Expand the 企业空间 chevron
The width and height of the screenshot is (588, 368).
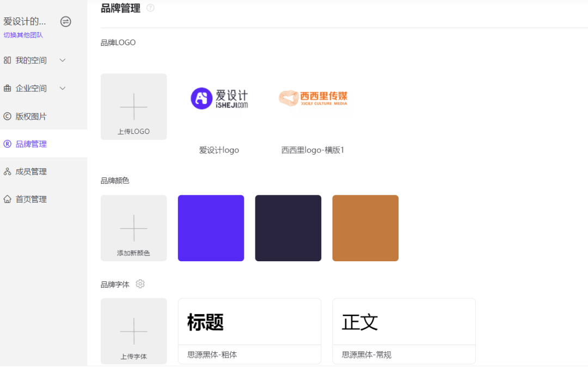tap(63, 88)
